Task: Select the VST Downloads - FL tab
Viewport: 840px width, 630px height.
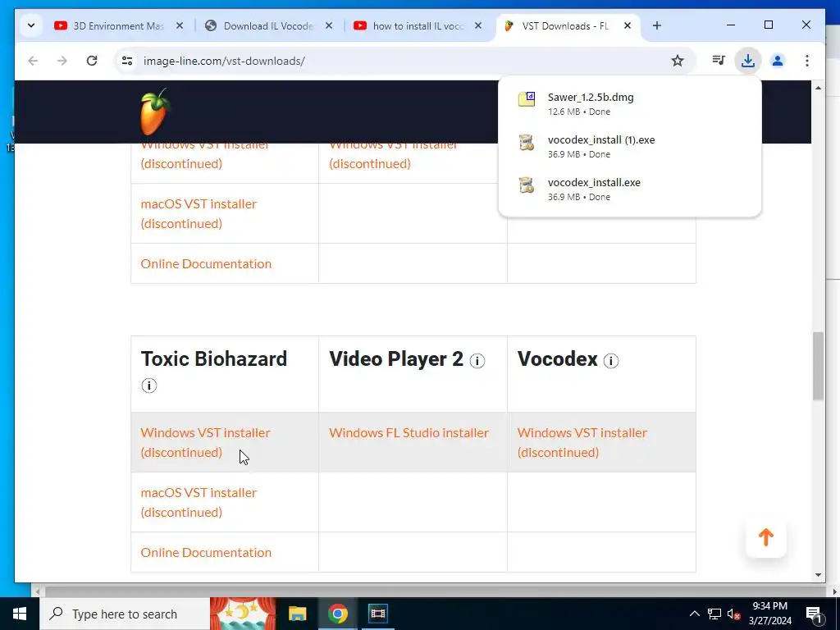Action: pos(565,25)
